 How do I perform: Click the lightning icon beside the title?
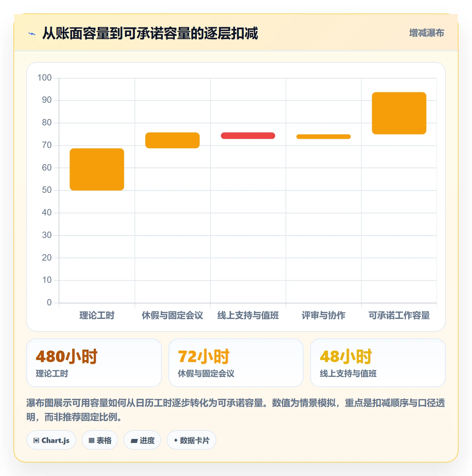(x=32, y=34)
